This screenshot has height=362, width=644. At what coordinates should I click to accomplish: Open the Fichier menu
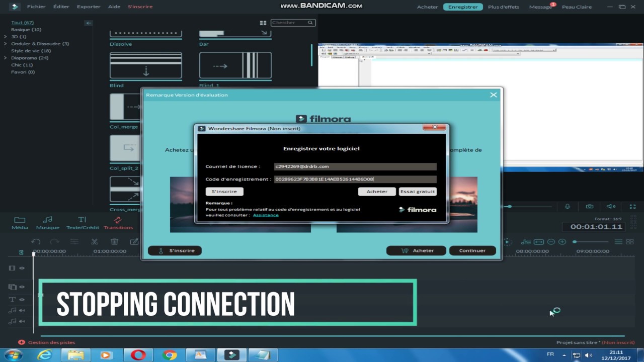[36, 7]
